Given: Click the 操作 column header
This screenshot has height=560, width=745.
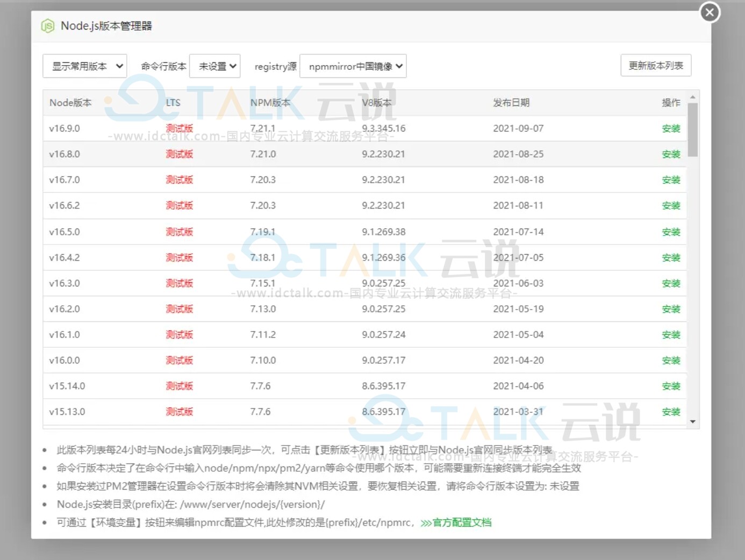Looking at the screenshot, I should (x=671, y=103).
